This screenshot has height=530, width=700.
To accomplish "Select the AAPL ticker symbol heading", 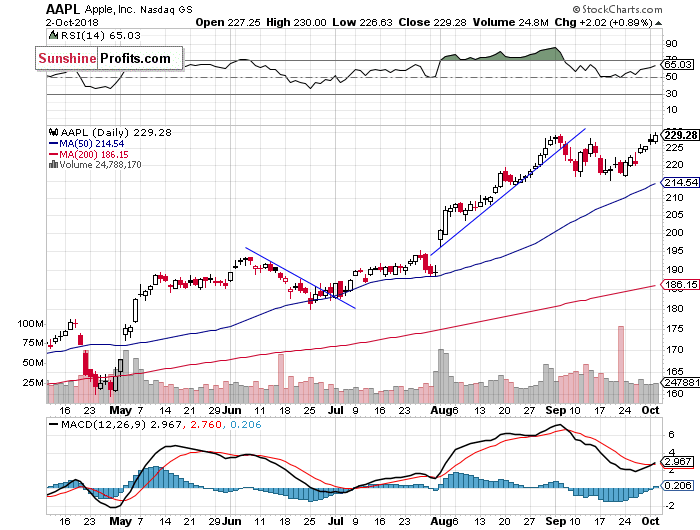I will [x=63, y=9].
